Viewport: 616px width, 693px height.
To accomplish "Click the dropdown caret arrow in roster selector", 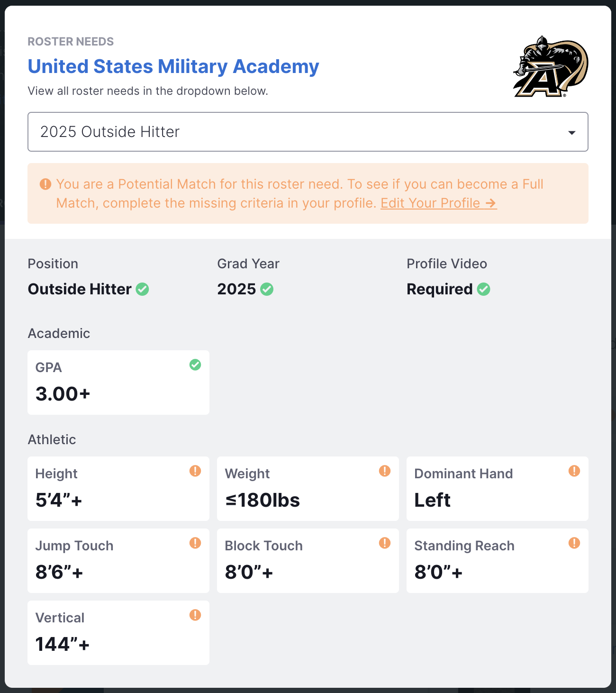I will tap(572, 133).
